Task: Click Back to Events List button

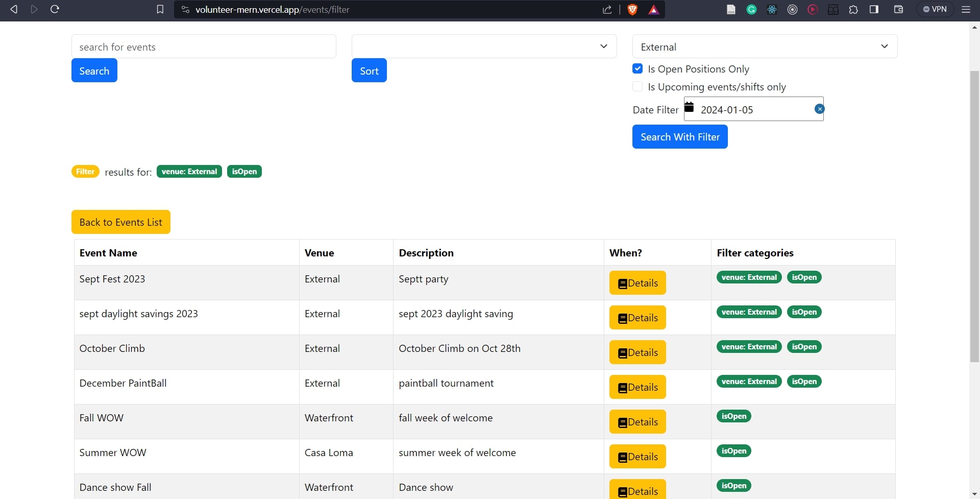Action: 121,222
